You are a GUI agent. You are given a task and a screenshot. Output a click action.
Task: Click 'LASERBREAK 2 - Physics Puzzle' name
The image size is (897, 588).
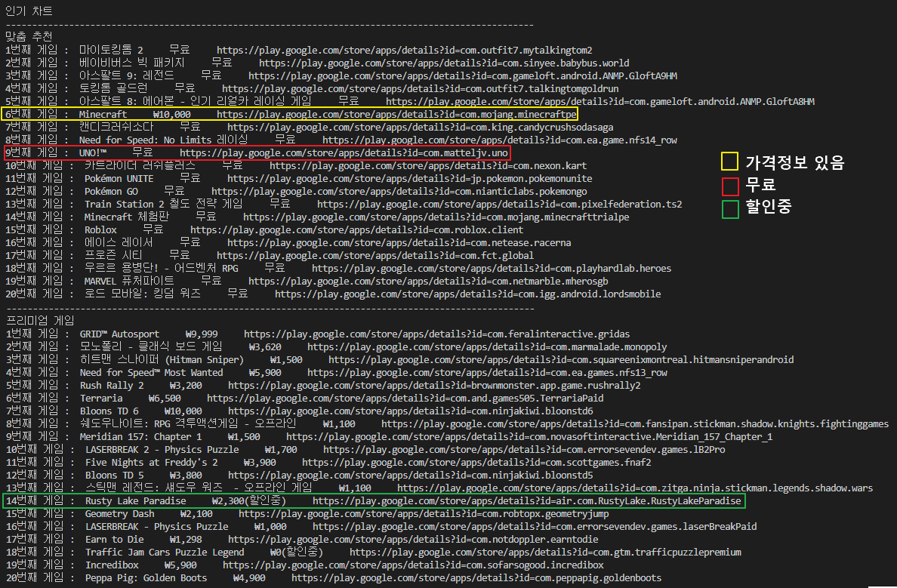coord(162,450)
